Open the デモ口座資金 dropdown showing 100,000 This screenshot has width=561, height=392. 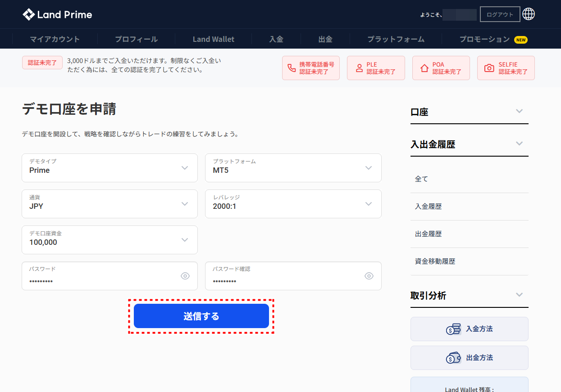109,240
